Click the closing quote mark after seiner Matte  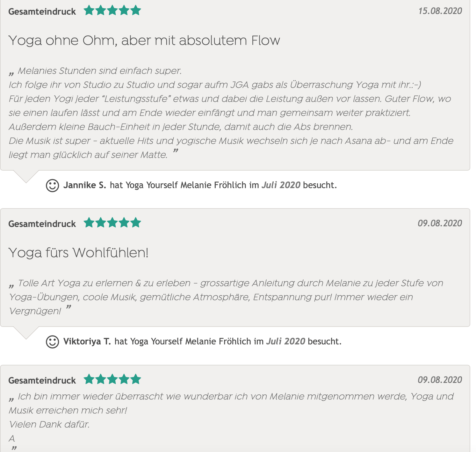coord(176,151)
